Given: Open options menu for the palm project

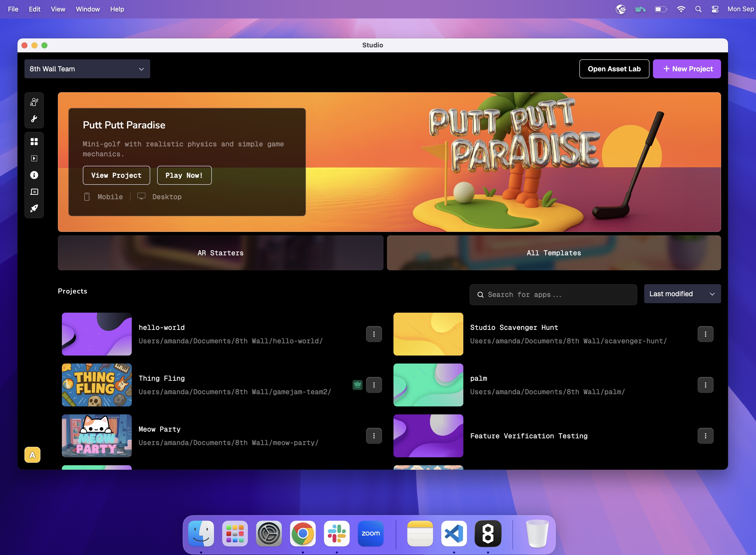Looking at the screenshot, I should point(705,385).
